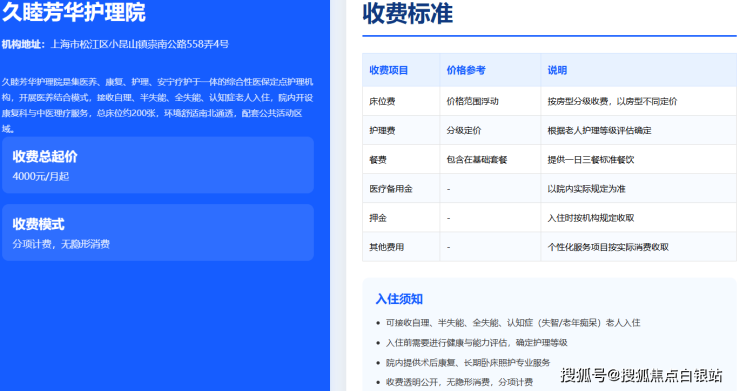Select the 4000元/月起 price text

(x=41, y=177)
